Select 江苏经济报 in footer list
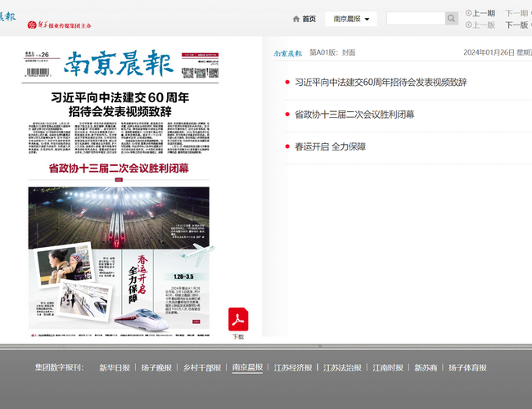 [x=293, y=368]
